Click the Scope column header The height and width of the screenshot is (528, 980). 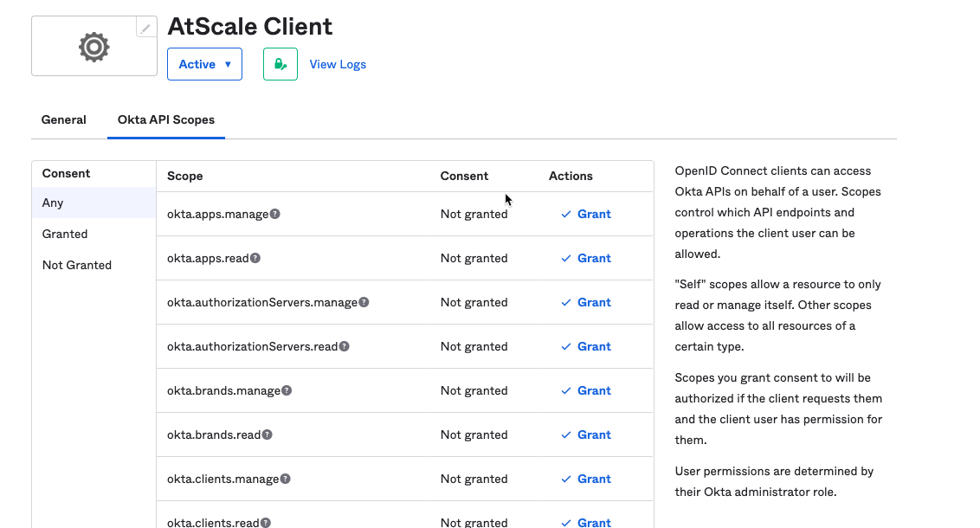[185, 176]
